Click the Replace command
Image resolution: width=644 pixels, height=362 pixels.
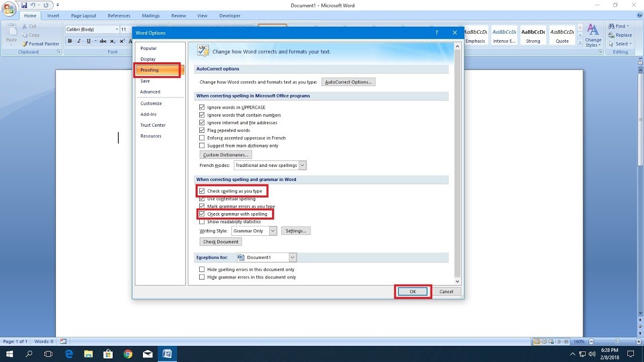[x=620, y=35]
